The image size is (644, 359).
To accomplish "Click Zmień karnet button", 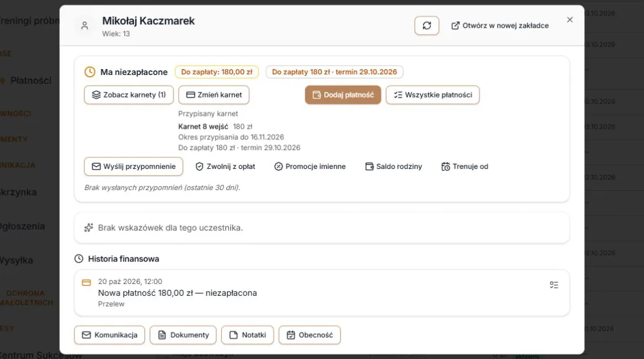I will [x=213, y=95].
